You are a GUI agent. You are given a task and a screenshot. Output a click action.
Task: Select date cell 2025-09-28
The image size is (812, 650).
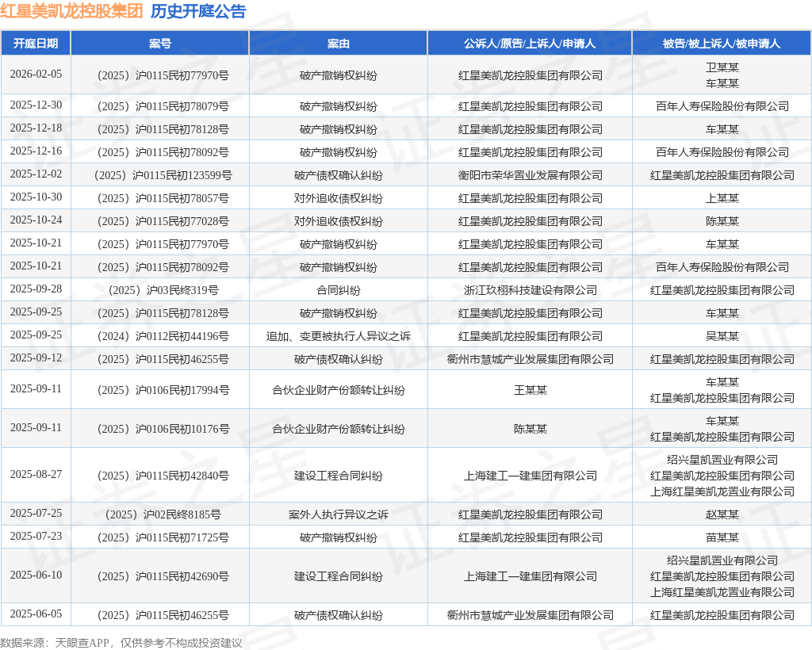coord(36,289)
